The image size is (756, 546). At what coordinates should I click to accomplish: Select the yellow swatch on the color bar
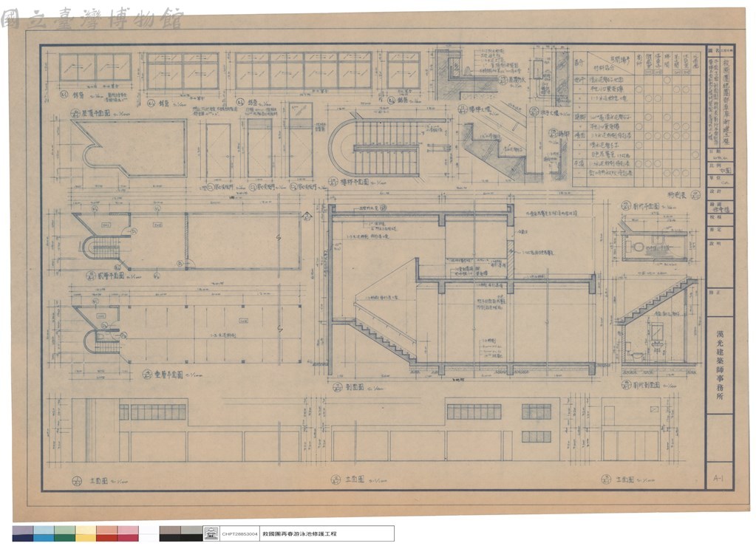click(x=86, y=533)
